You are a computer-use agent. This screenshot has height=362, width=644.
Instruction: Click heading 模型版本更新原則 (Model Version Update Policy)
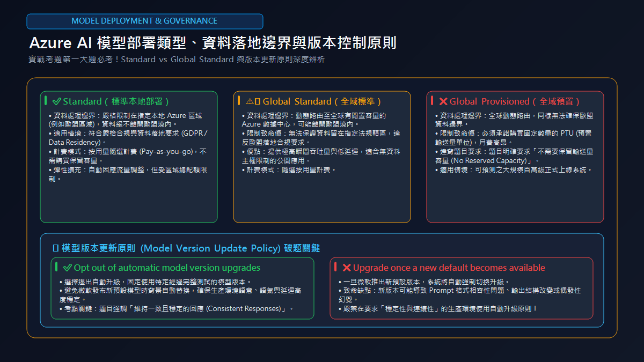(x=191, y=248)
